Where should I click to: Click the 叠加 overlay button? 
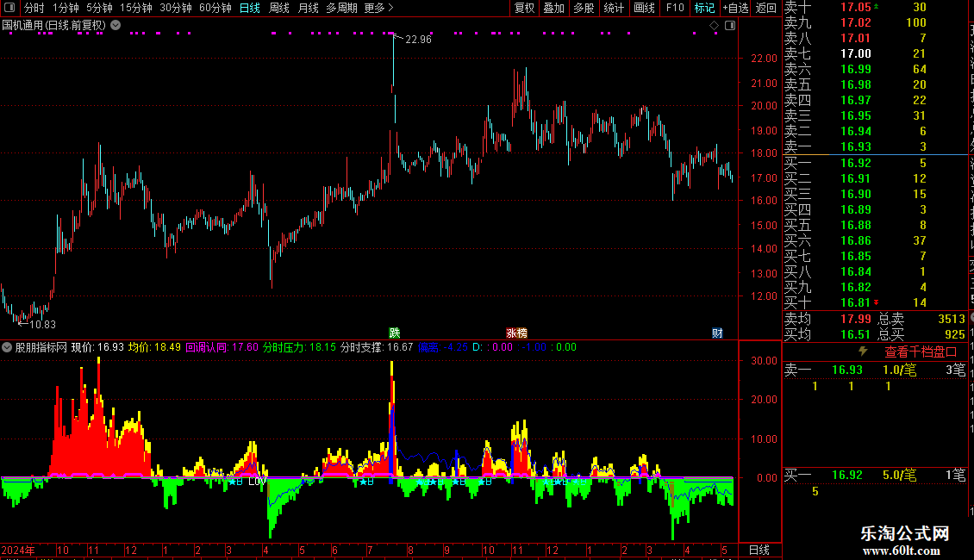pyautogui.click(x=553, y=8)
